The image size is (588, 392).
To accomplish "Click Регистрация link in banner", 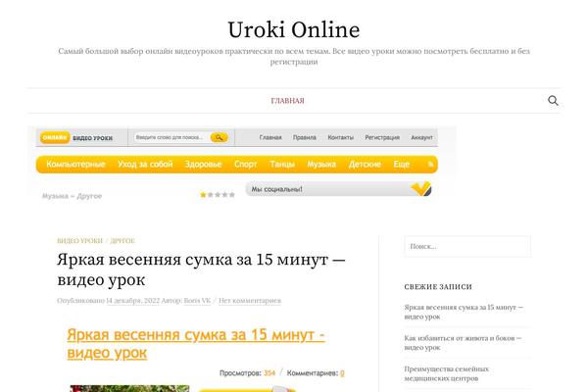I will [x=382, y=137].
